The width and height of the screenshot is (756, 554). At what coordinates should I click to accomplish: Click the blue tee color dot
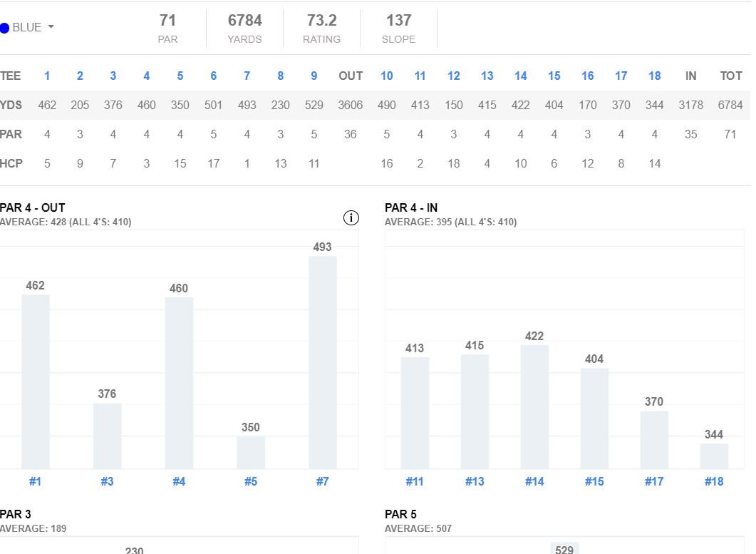click(5, 29)
